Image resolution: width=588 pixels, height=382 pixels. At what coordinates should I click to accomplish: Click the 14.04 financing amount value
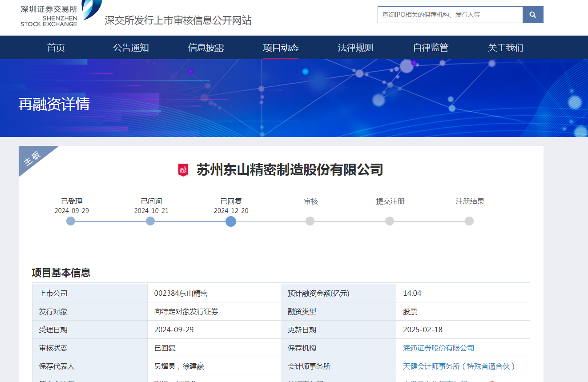click(x=412, y=294)
